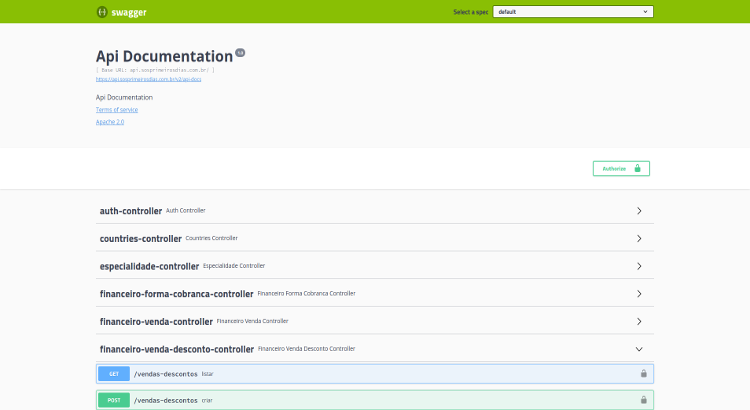Click the 'Countries Controller' description text

click(211, 238)
